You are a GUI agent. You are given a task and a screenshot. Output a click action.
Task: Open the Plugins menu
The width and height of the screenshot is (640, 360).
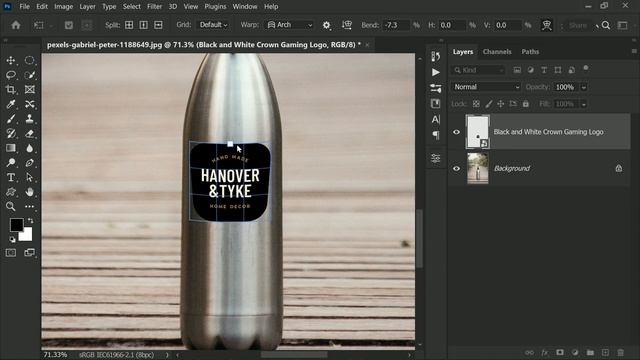tap(215, 7)
